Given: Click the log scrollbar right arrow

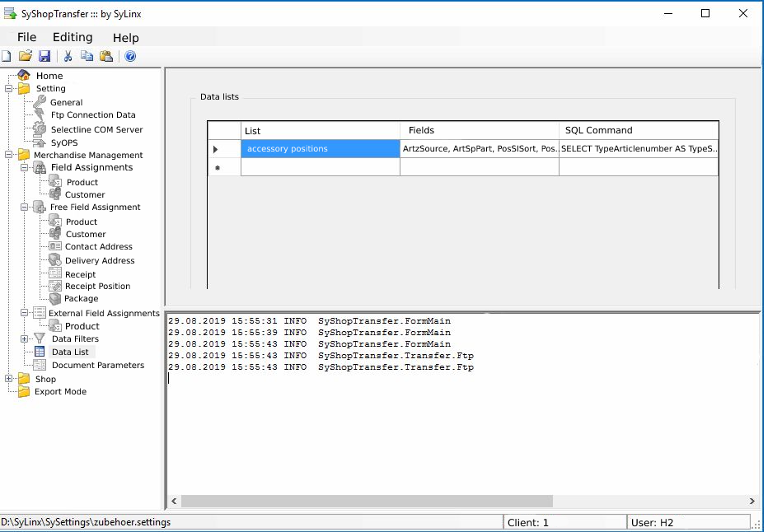Looking at the screenshot, I should point(752,502).
